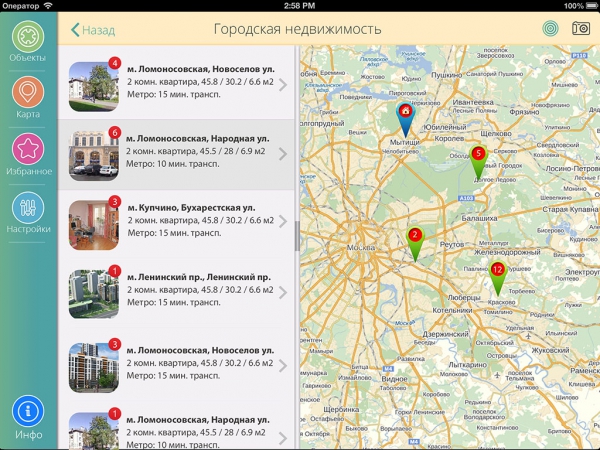This screenshot has height=450, width=600.
Task: Tap red badge 1 on Ленинский thumbnail
Action: point(115,271)
